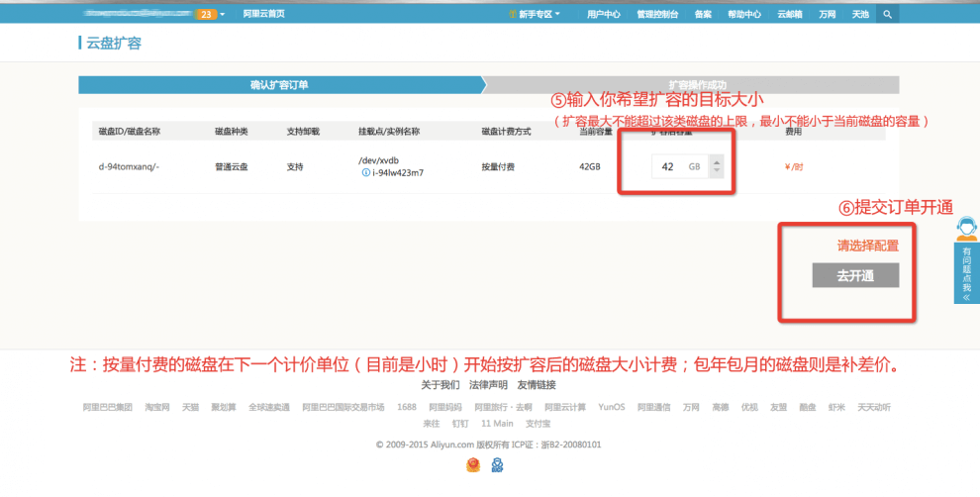The height and width of the screenshot is (497, 980).
Task: Click the 11 Main footer link
Action: 498,424
